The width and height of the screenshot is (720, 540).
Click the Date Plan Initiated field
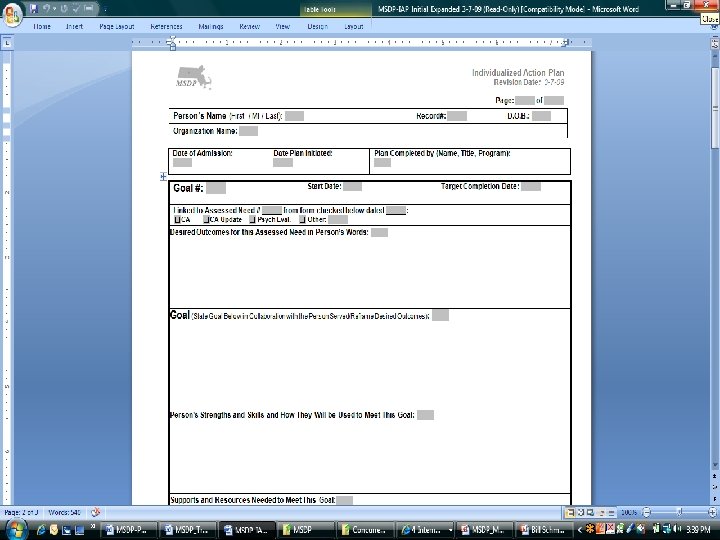(x=283, y=163)
